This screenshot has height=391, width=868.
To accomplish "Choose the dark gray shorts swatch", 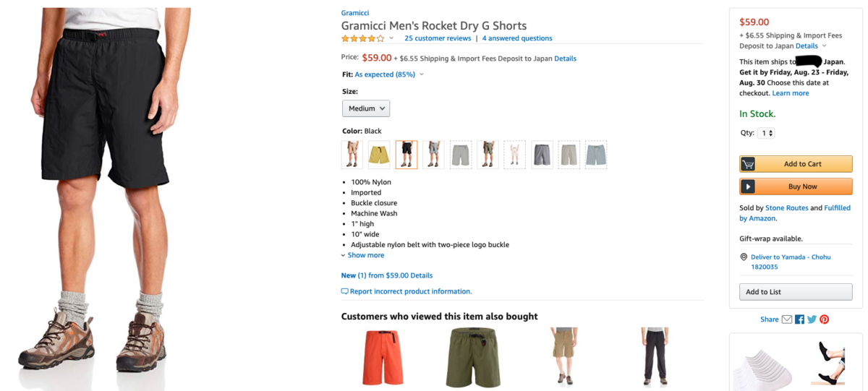I will tap(542, 155).
